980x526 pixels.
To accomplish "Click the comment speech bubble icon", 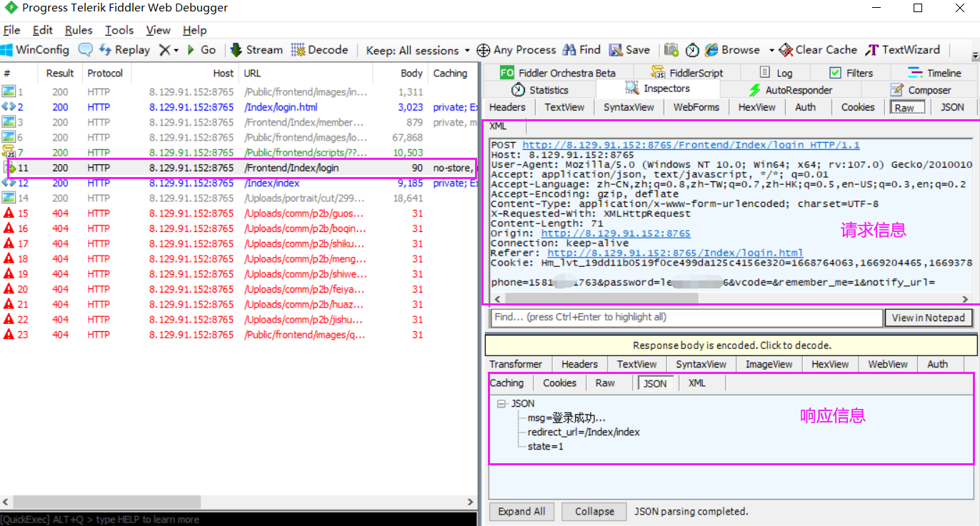I will coord(86,50).
